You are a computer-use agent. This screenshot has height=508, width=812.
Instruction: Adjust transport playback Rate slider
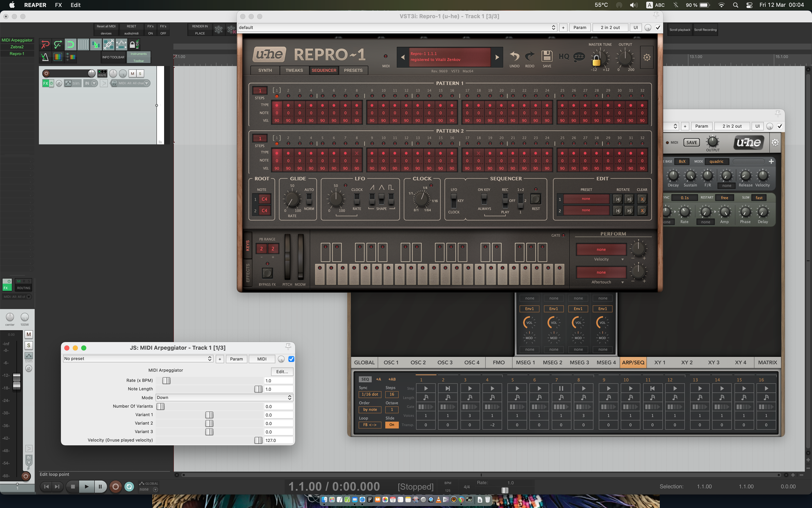(505, 490)
